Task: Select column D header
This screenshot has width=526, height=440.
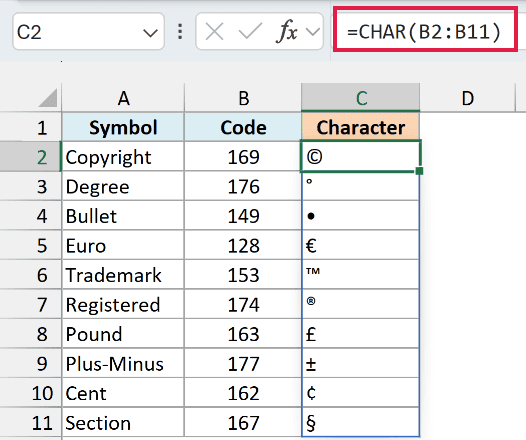Action: pos(467,98)
